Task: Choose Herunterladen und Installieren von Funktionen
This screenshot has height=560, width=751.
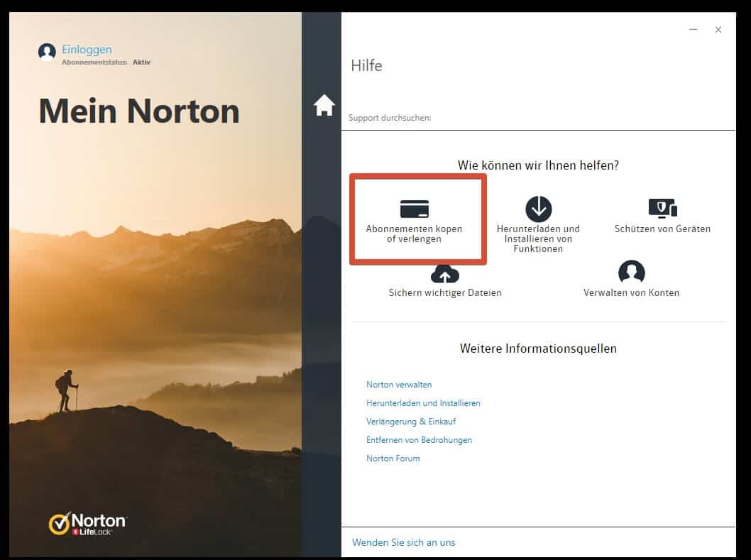Action: tap(538, 238)
